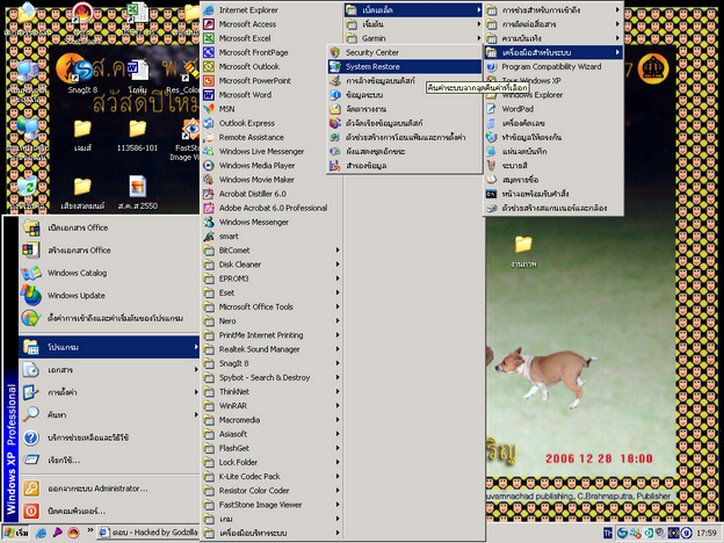Screen dimensions: 724x543
Task: Click Internet Explorer quick launch icon
Action: [41, 533]
